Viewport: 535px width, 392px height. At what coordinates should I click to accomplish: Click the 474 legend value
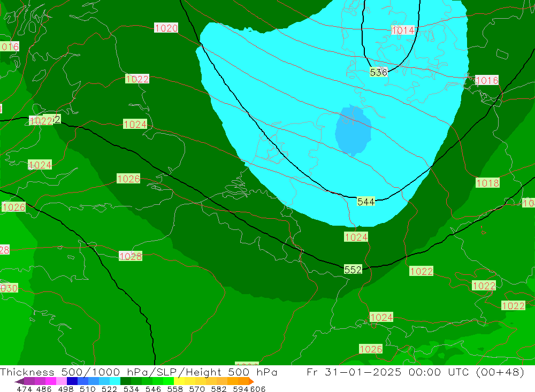[25, 389]
